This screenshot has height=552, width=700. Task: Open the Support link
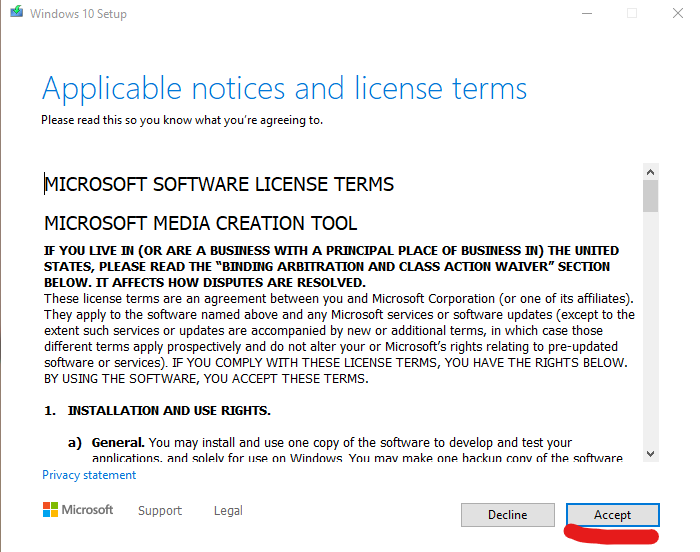160,510
